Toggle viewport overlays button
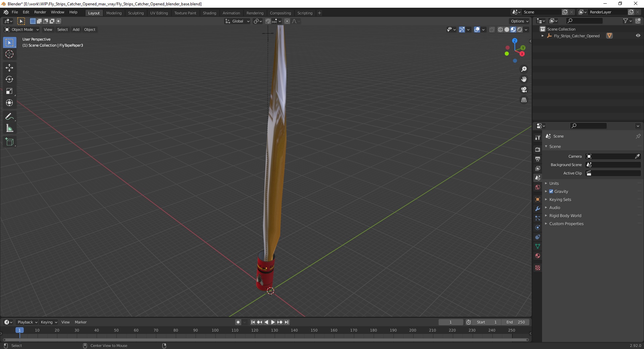This screenshot has height=349, width=644. coord(477,30)
